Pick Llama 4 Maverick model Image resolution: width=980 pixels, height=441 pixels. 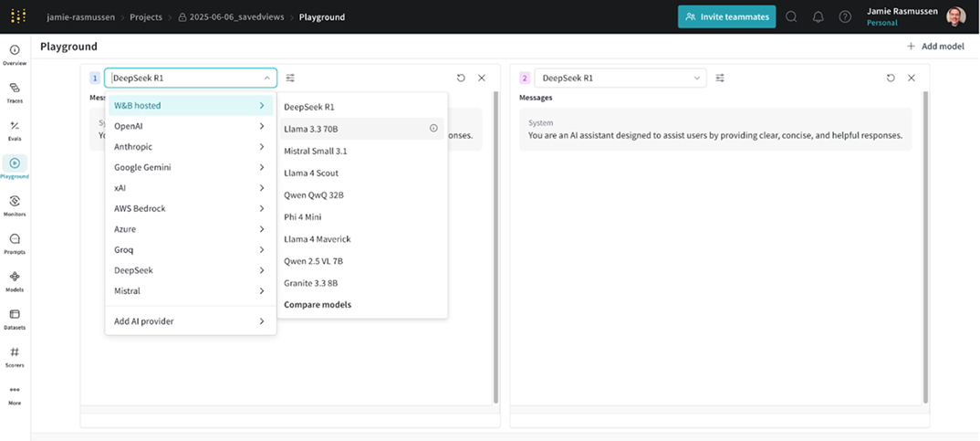pyautogui.click(x=362, y=239)
